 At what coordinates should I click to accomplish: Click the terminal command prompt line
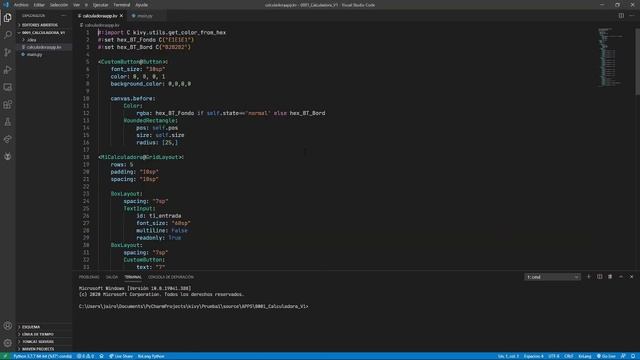pos(193,306)
